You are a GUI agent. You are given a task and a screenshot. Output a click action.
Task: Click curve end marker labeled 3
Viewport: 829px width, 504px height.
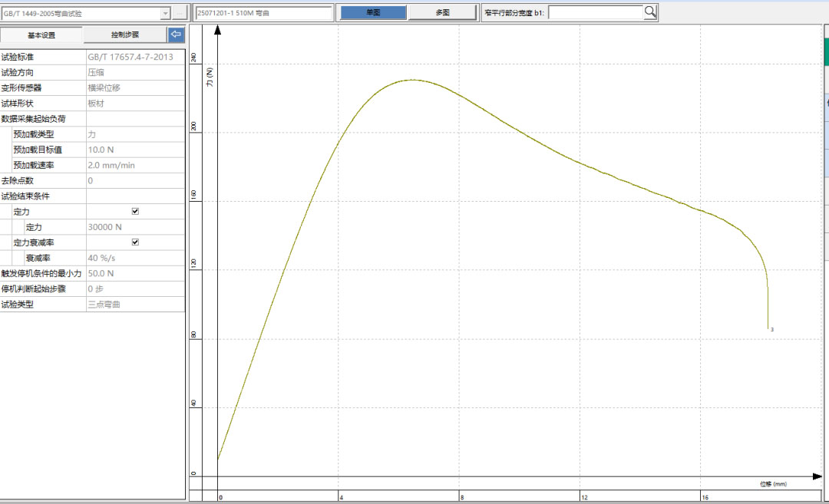coord(771,330)
